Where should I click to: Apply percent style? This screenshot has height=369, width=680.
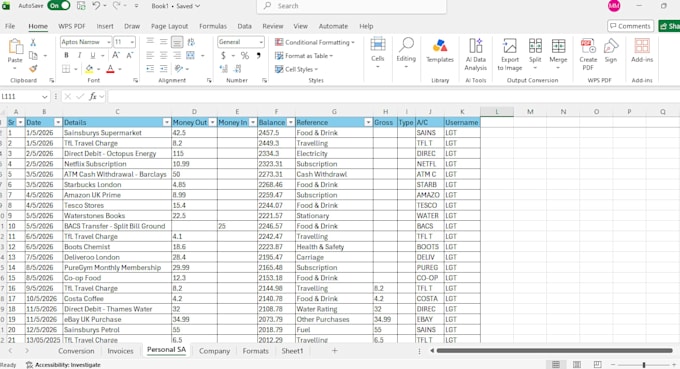coord(245,55)
